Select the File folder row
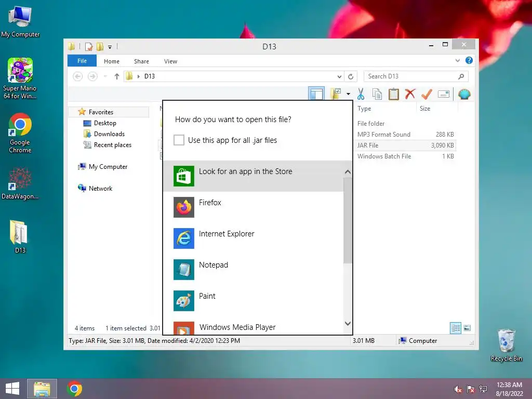 click(405, 124)
